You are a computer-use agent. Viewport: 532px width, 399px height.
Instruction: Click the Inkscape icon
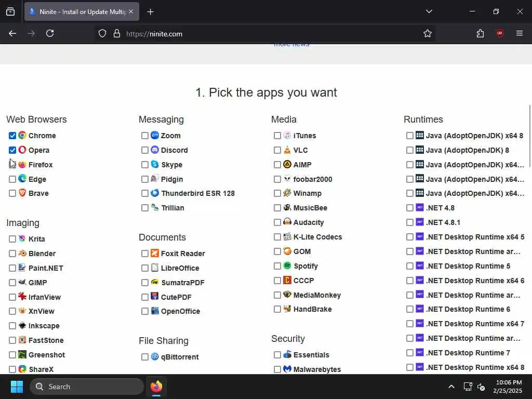(22, 325)
